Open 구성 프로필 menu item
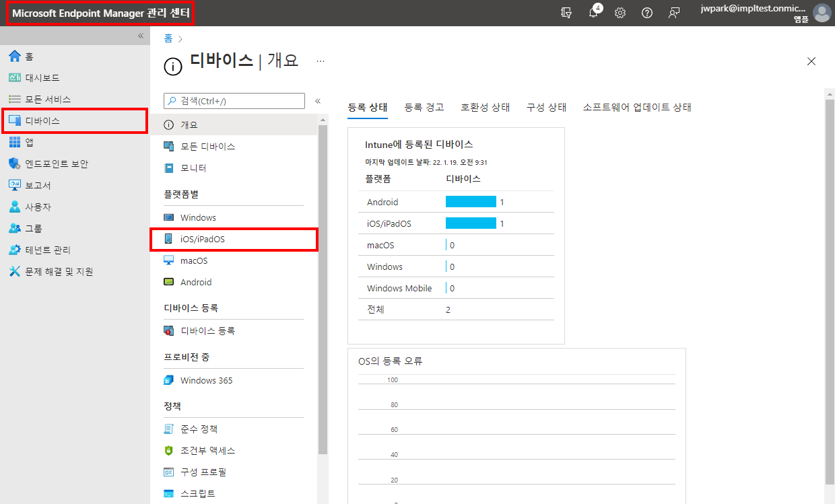Image resolution: width=835 pixels, height=504 pixels. 234,472
